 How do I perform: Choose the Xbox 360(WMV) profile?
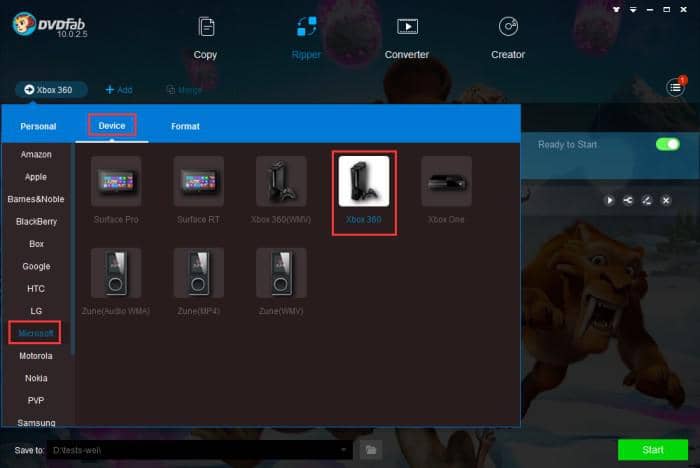tap(281, 190)
